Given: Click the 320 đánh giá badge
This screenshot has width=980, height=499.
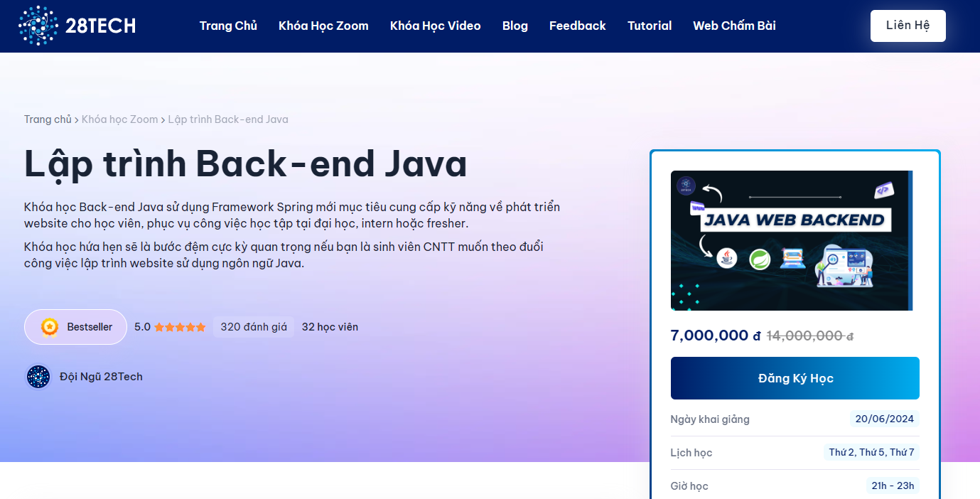Looking at the screenshot, I should (253, 326).
